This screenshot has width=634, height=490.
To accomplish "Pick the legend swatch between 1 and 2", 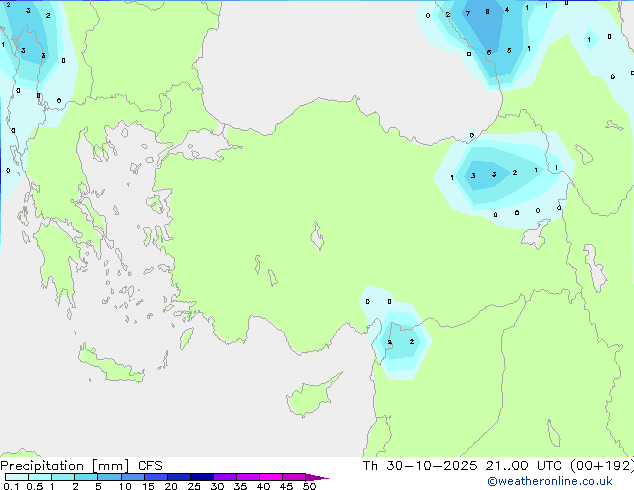I will pyautogui.click(x=63, y=477).
